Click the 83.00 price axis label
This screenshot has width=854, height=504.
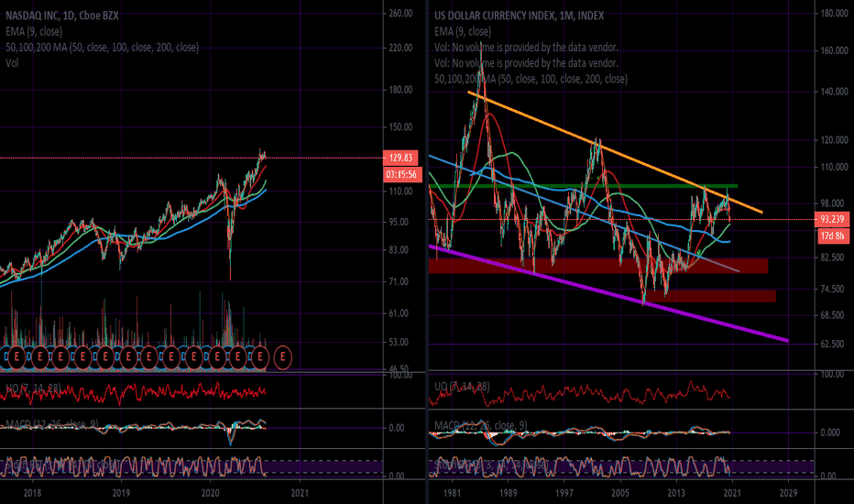399,250
